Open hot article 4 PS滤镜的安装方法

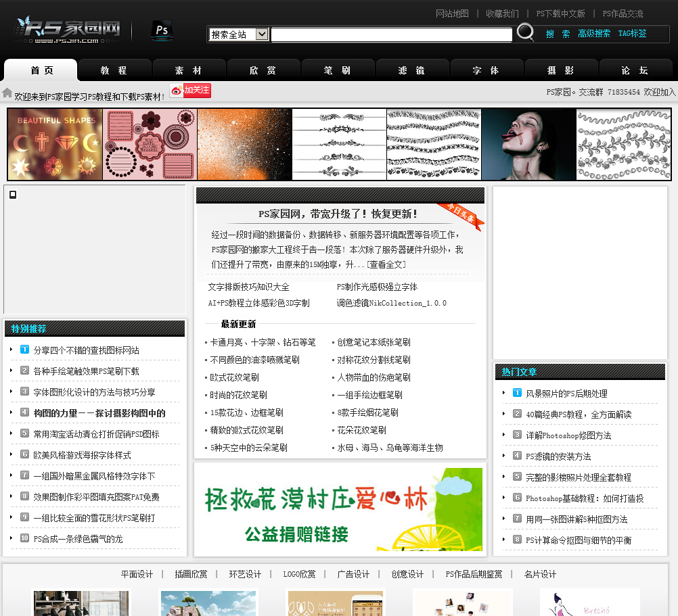558,456
